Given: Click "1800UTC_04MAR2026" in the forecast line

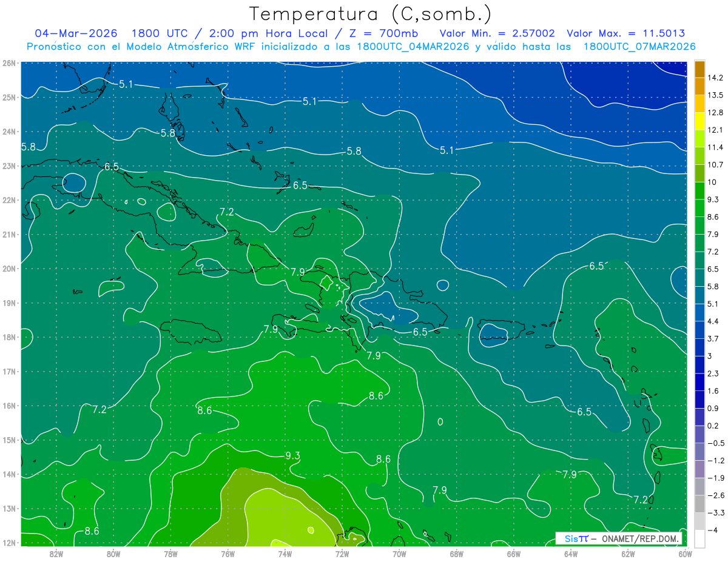Looking at the screenshot, I should click(413, 47).
